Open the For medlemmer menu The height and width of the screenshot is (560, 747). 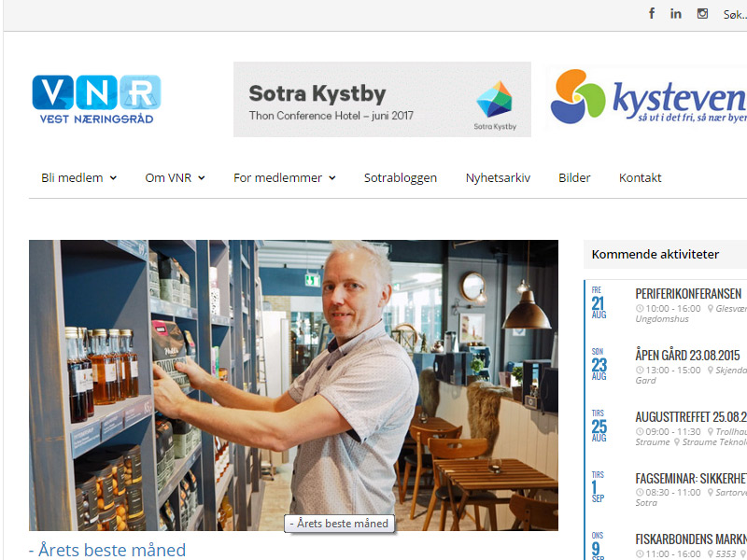click(x=277, y=177)
